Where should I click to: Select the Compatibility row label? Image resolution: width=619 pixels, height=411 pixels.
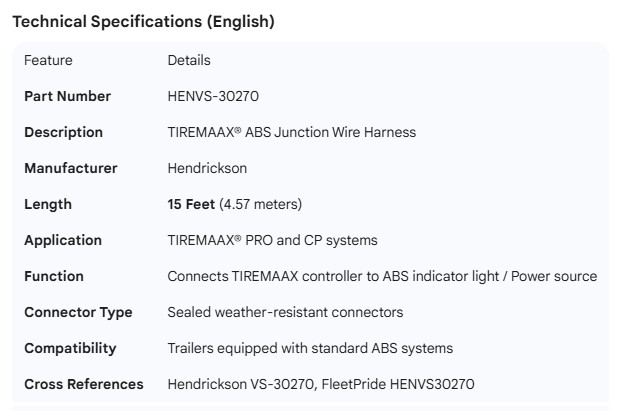point(70,348)
